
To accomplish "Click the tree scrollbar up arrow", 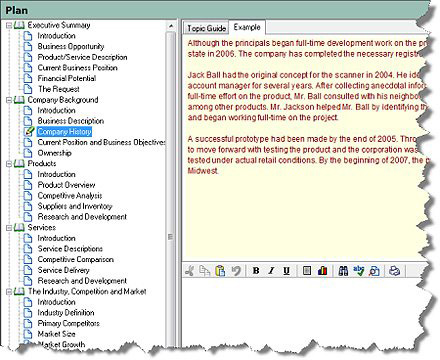I will 171,26.
